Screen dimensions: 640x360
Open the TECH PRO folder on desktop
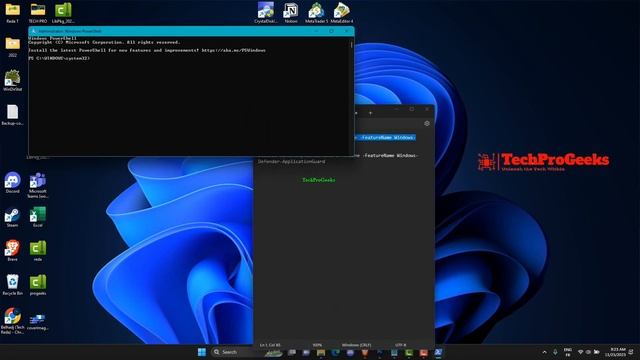38,13
